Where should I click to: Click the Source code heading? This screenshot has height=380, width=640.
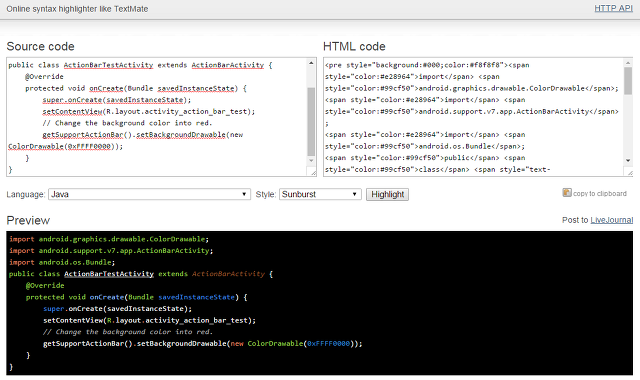[40, 47]
